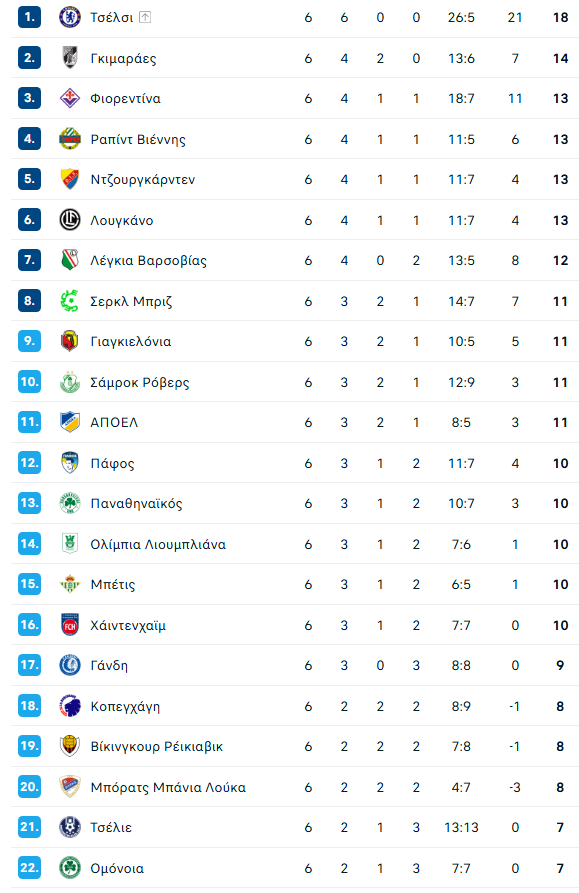Click the Omonoia green clover crest

pos(69,868)
